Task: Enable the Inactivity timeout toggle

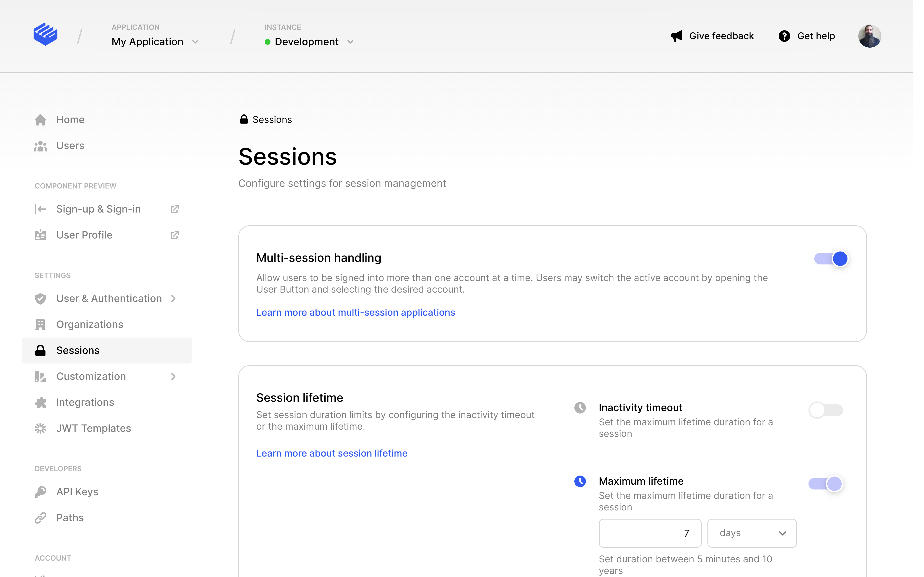Action: (x=826, y=410)
